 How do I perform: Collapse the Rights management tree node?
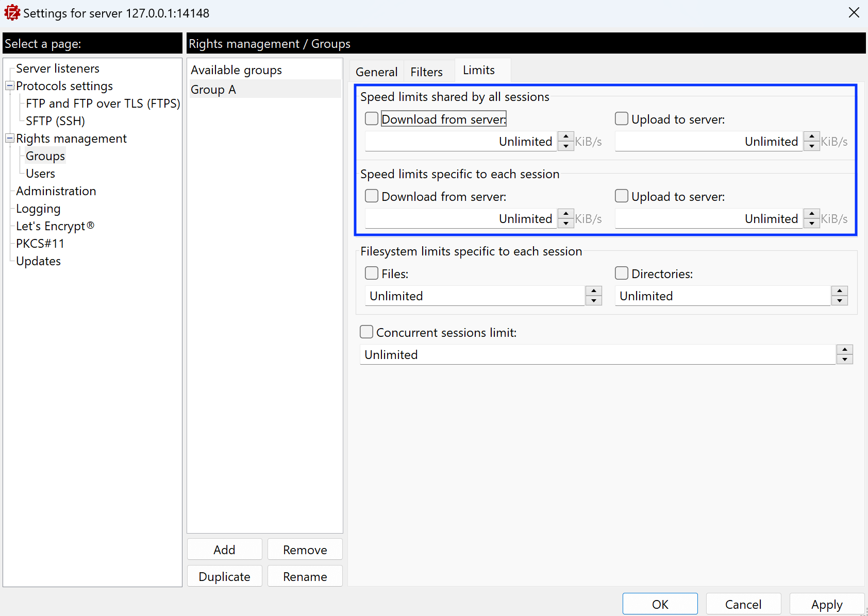(10, 139)
